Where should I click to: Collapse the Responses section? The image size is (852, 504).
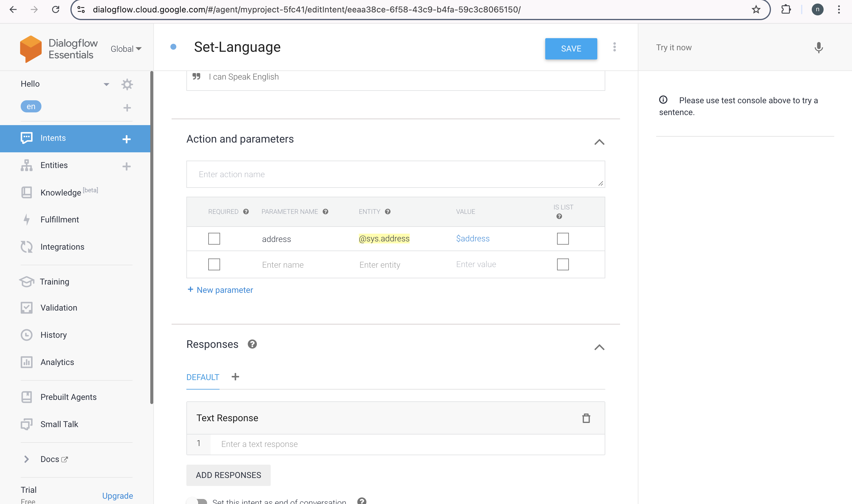(600, 347)
